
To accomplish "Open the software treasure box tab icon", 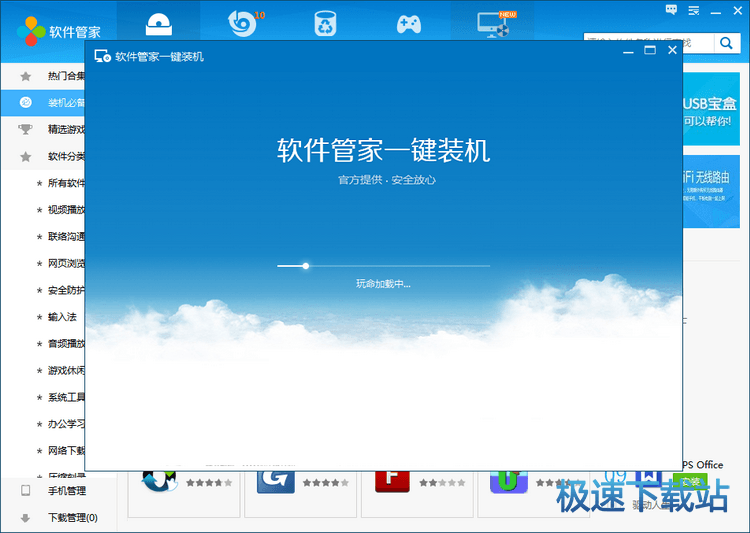I will [159, 24].
